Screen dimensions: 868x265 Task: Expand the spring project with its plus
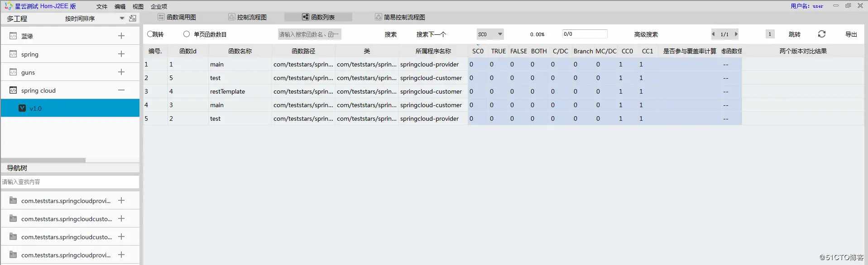point(121,54)
